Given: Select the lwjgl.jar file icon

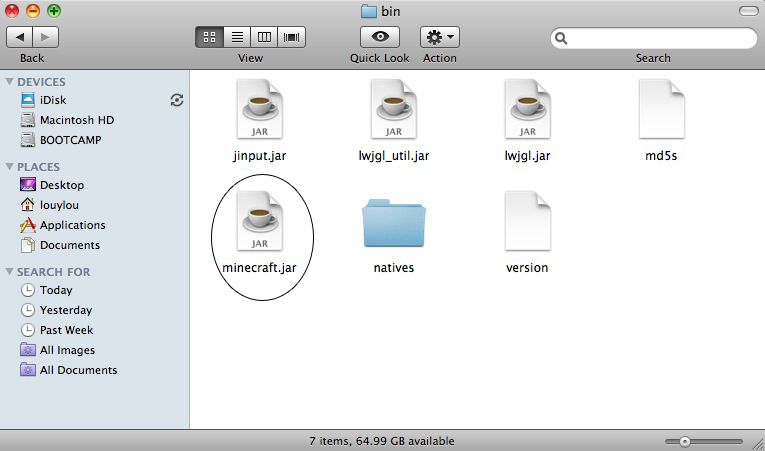Looking at the screenshot, I should (x=527, y=109).
